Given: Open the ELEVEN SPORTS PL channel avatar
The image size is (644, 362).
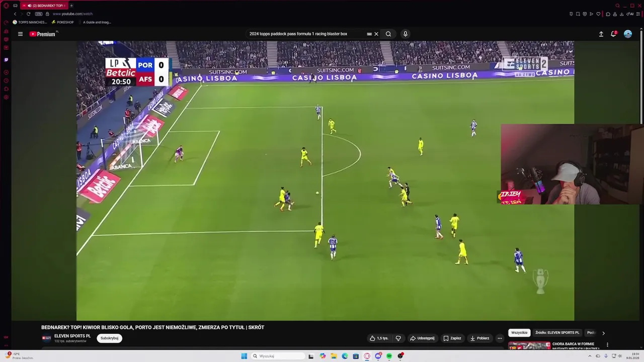Looking at the screenshot, I should pyautogui.click(x=46, y=338).
